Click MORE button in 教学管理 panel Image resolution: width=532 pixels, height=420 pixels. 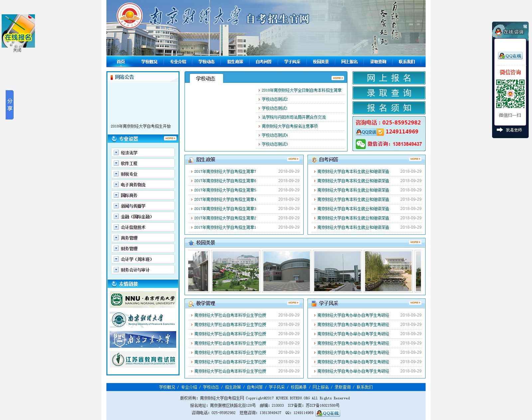coord(293,303)
